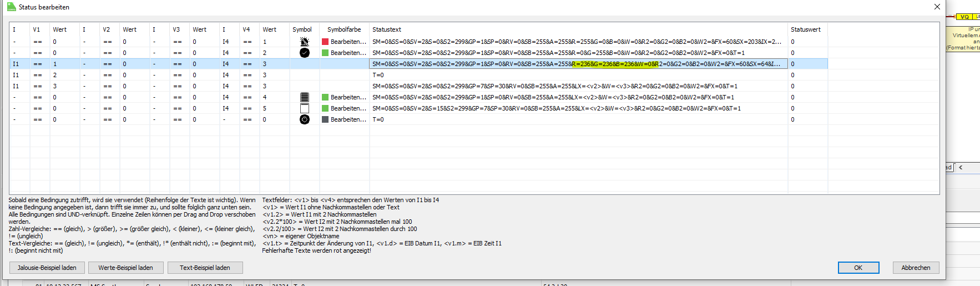Click the yellow VQ label in the background window

(965, 17)
